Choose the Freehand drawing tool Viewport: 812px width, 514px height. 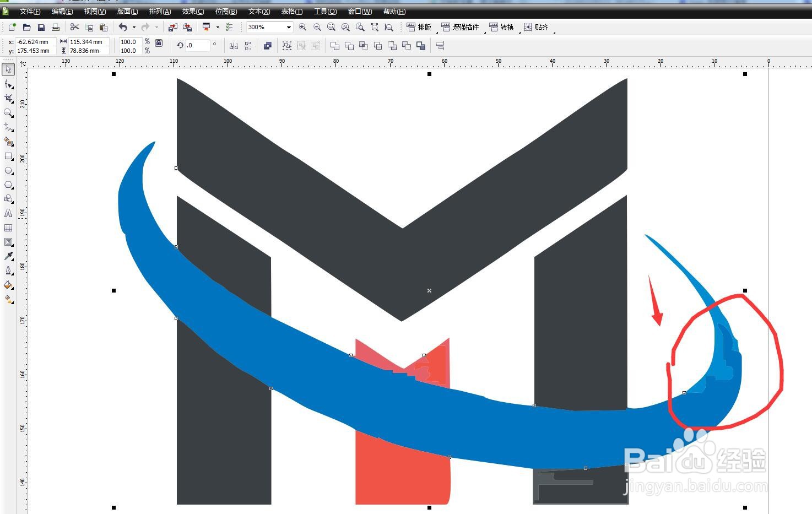pos(8,127)
